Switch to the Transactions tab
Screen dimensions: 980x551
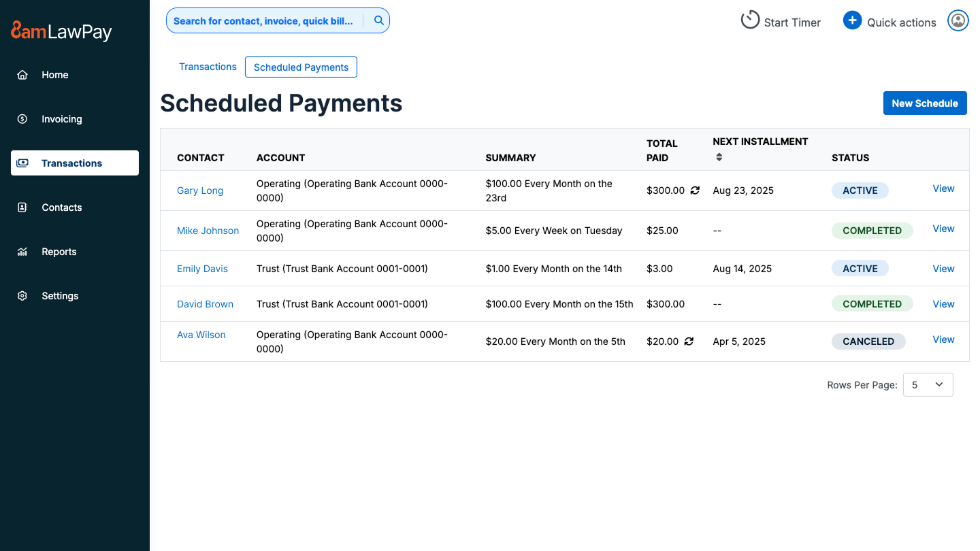click(x=208, y=67)
